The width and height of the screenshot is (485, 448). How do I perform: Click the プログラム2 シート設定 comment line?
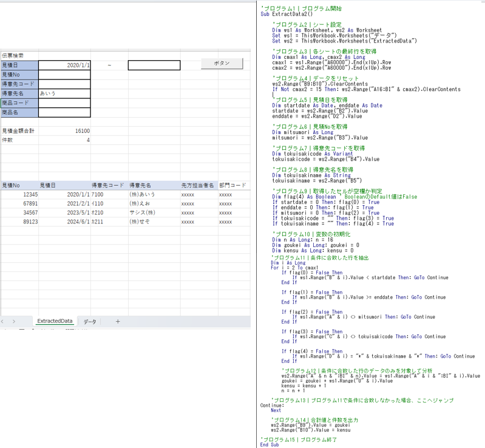tap(307, 25)
